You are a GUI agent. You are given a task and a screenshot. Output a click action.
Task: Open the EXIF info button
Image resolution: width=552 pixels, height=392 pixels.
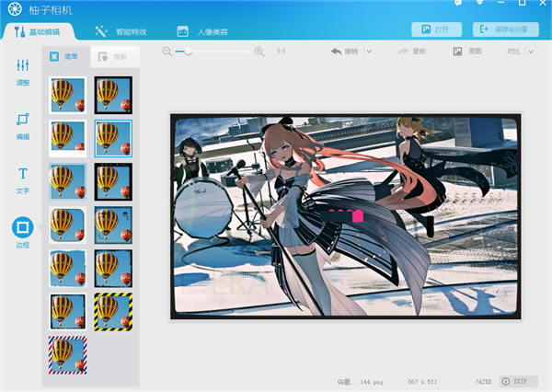point(518,381)
